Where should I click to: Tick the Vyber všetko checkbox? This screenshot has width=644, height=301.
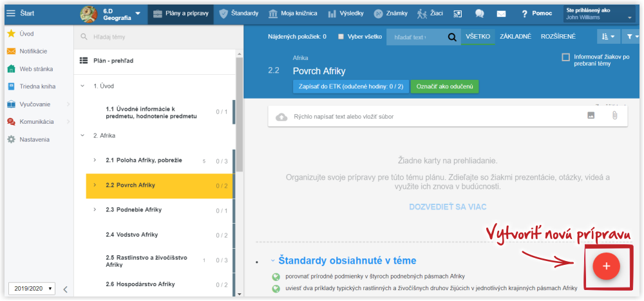point(341,37)
